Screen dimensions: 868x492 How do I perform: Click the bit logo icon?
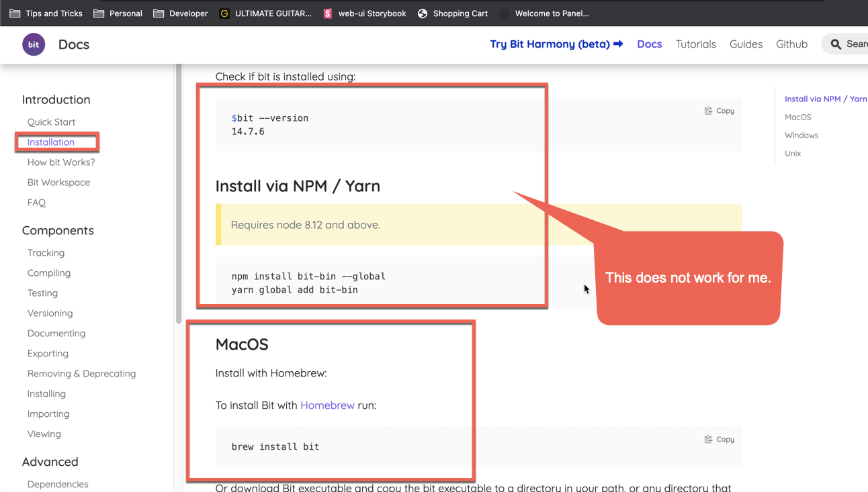(33, 44)
